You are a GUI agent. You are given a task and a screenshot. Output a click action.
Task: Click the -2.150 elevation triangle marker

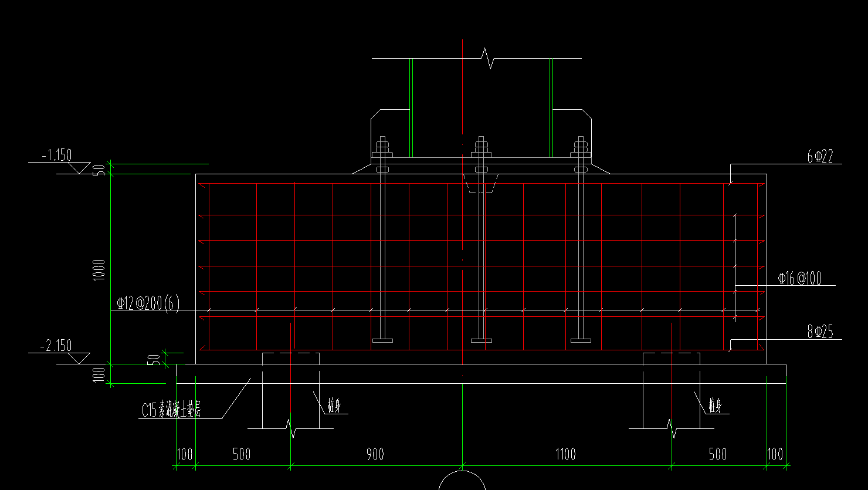point(78,359)
